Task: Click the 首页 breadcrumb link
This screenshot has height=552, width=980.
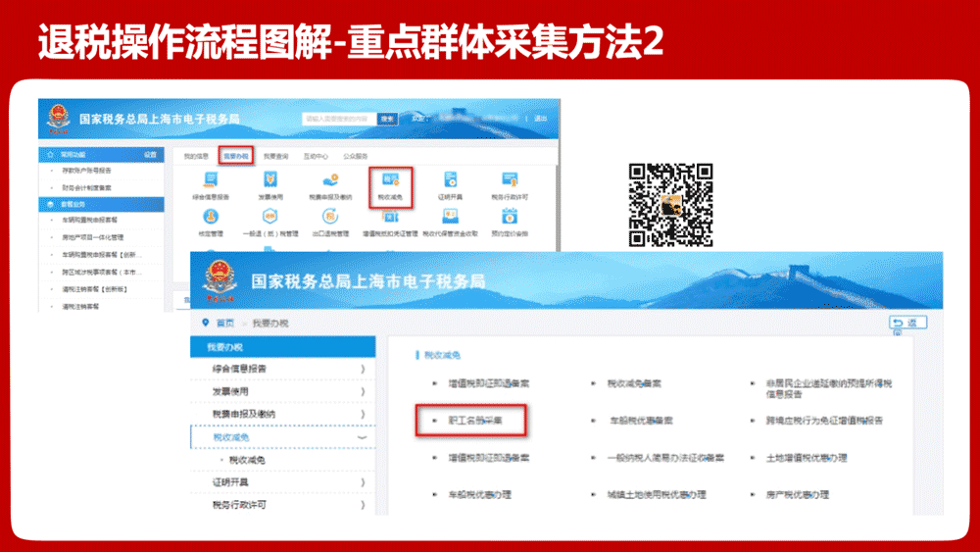Action: 225,324
